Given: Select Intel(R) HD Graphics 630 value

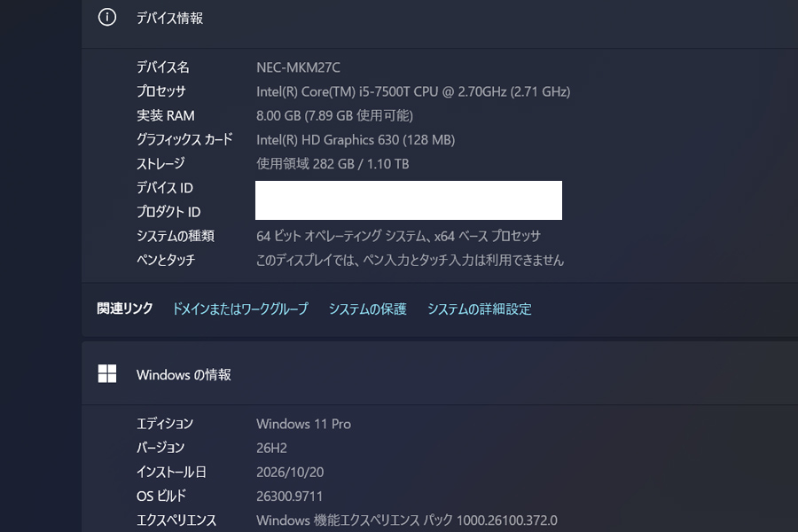Looking at the screenshot, I should point(356,139).
